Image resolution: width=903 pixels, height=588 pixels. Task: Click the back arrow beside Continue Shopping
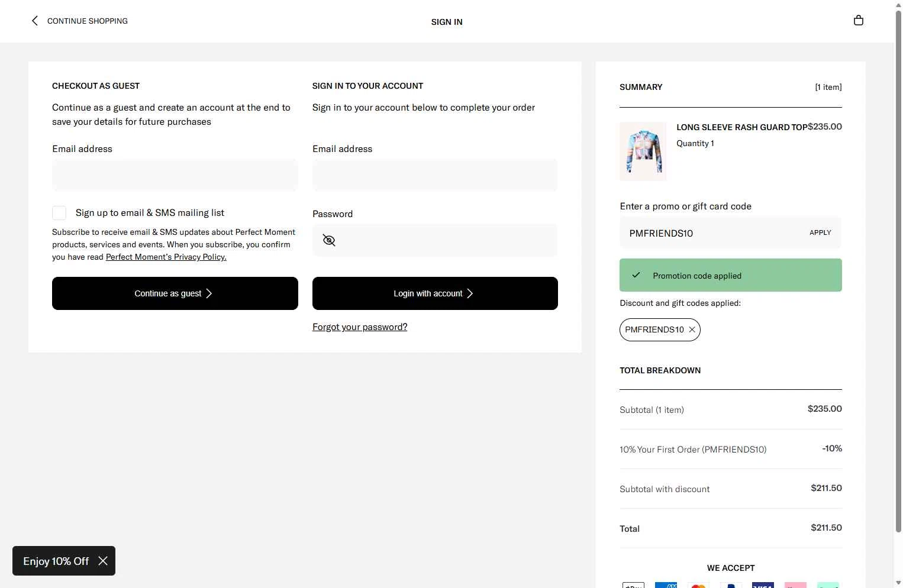pyautogui.click(x=34, y=21)
